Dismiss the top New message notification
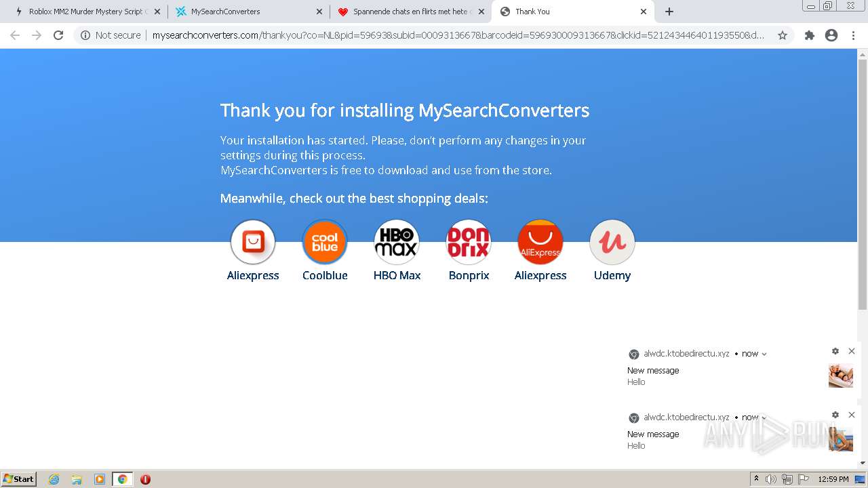The image size is (868, 488). [852, 351]
